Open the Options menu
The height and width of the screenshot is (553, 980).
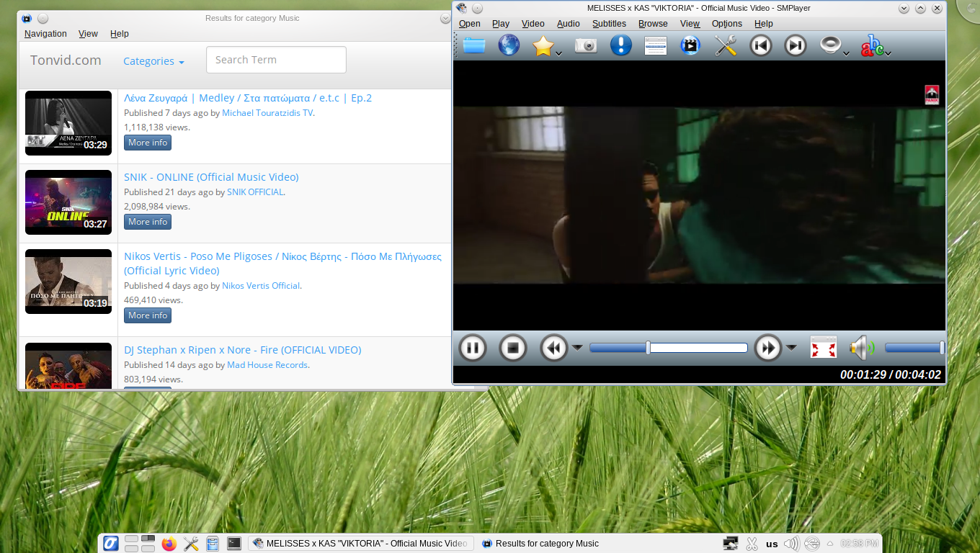point(727,24)
